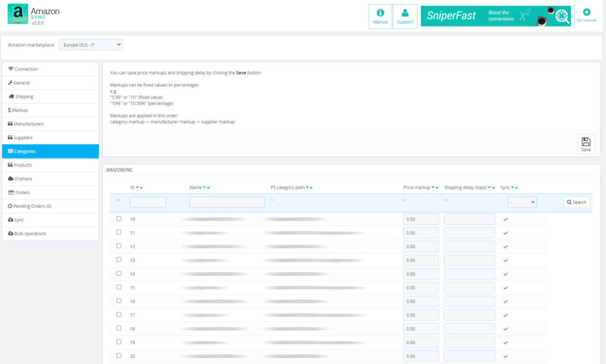Tick the checkbox for category 10
The image size is (606, 364).
119,218
